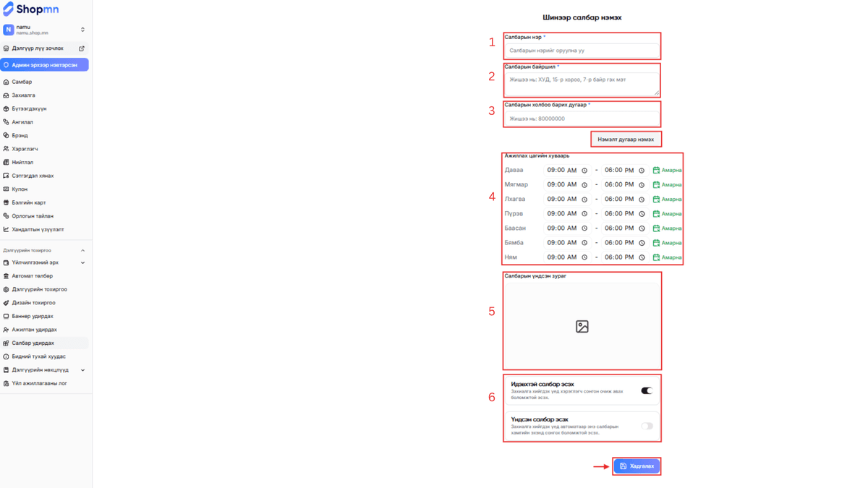Click the Салбарын нэр input field
The width and height of the screenshot is (868, 488).
[x=582, y=51]
